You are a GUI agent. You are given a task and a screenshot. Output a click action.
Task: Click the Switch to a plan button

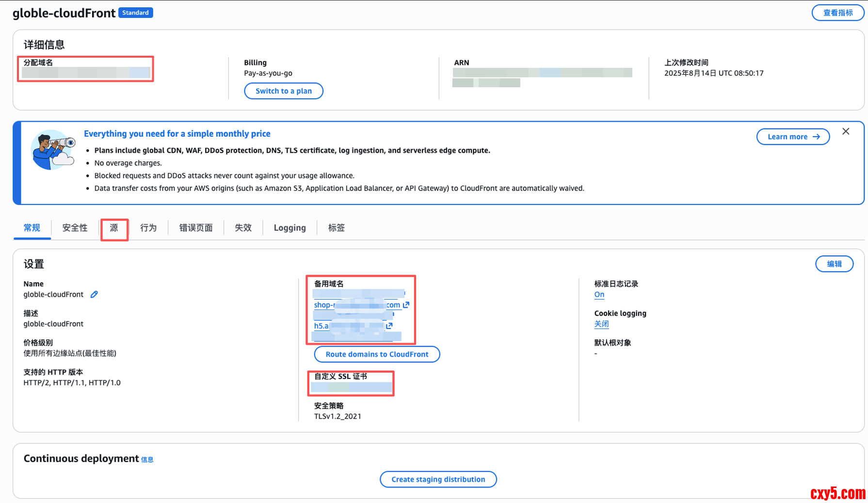284,91
